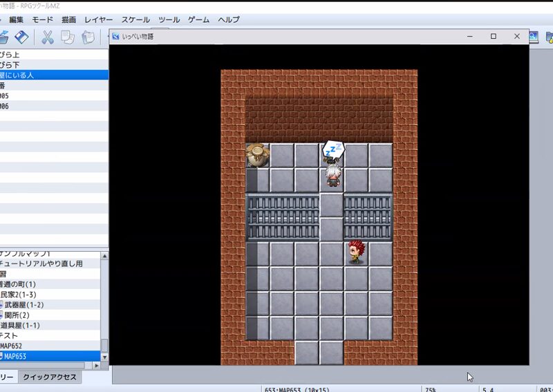Click the save project floppy disk icon
Viewport: 553px width, 392px height.
[21, 37]
